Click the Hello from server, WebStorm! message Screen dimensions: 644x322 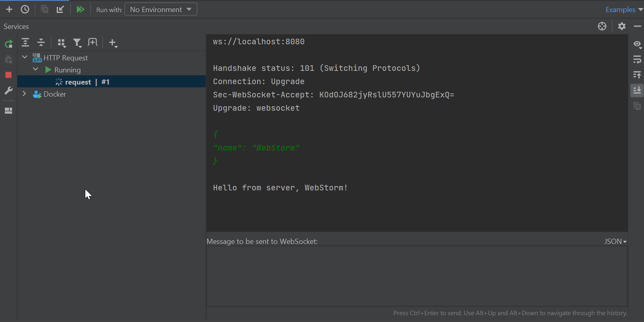coord(280,188)
